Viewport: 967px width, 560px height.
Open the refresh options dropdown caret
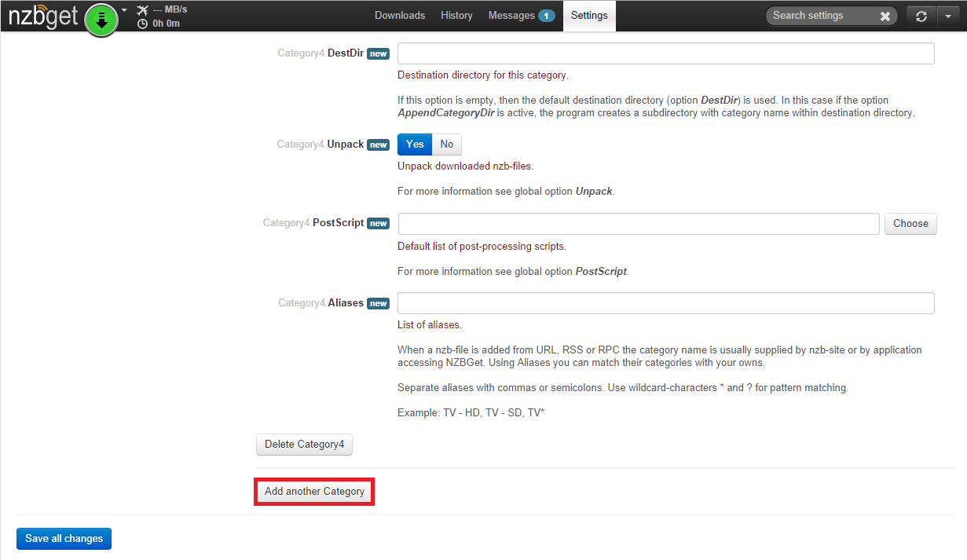947,16
